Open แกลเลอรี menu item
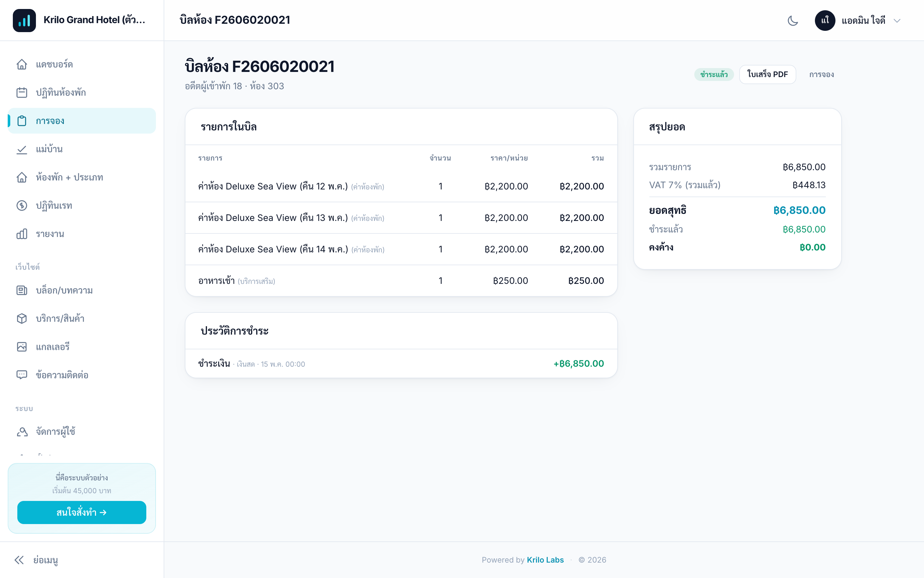Screen dimensions: 924x578 (x=82, y=347)
